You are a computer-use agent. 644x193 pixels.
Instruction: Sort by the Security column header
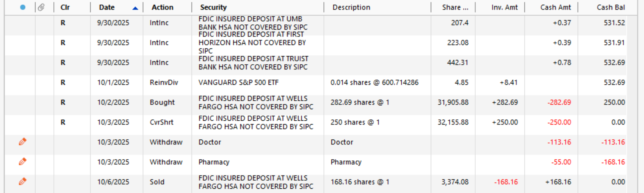(213, 7)
